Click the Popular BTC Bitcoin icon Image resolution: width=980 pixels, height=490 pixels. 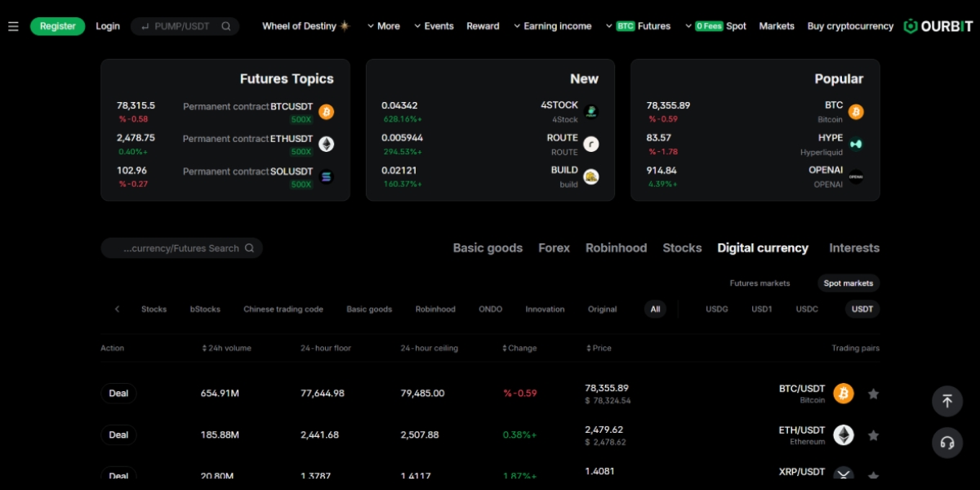tap(856, 112)
